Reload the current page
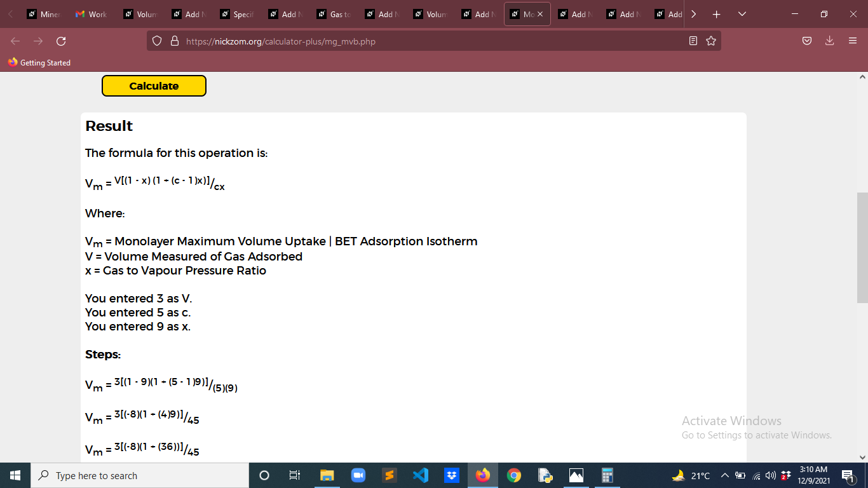Image resolution: width=868 pixels, height=488 pixels. 61,41
